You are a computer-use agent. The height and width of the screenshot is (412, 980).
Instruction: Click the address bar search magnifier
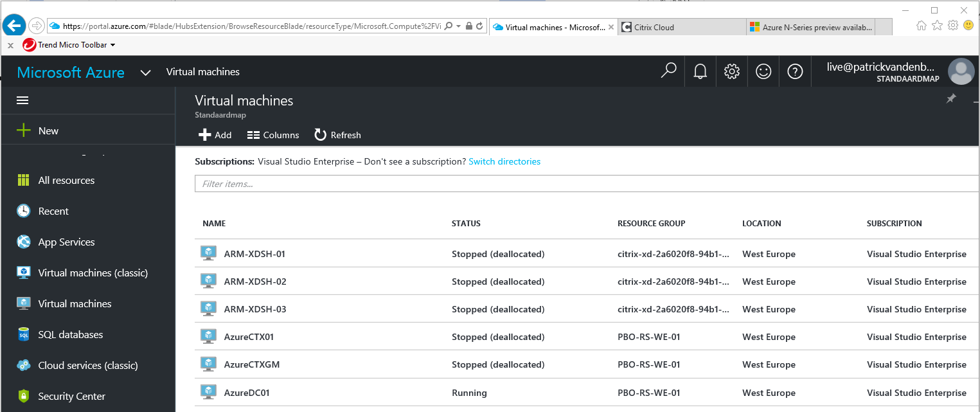448,26
